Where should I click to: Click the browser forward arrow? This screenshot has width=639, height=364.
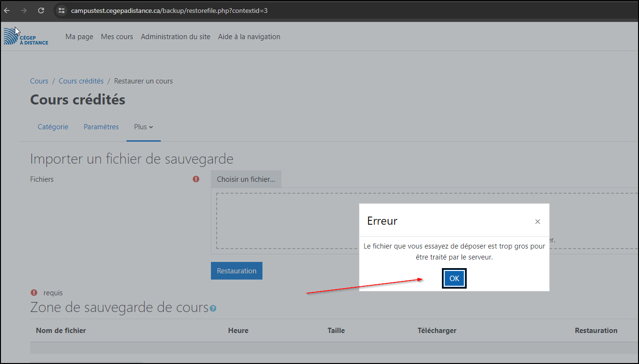coord(24,10)
